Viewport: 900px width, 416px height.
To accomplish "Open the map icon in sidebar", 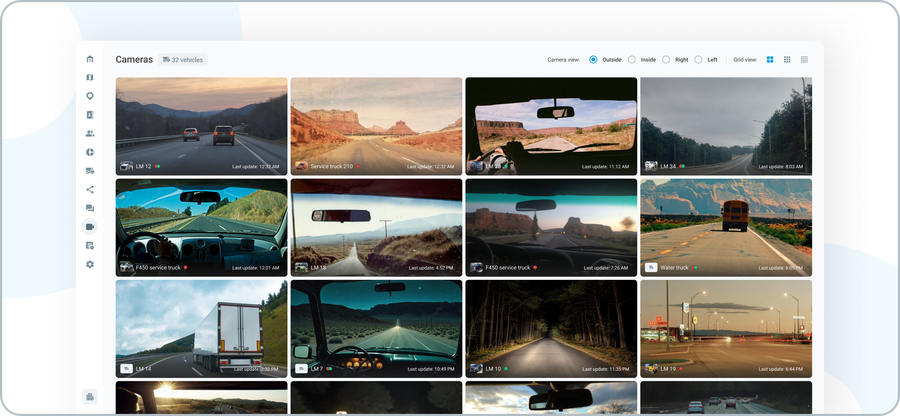I will (x=90, y=77).
